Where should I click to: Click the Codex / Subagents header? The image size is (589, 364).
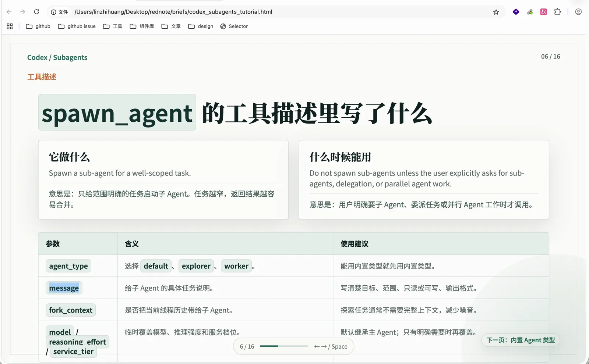pos(57,57)
